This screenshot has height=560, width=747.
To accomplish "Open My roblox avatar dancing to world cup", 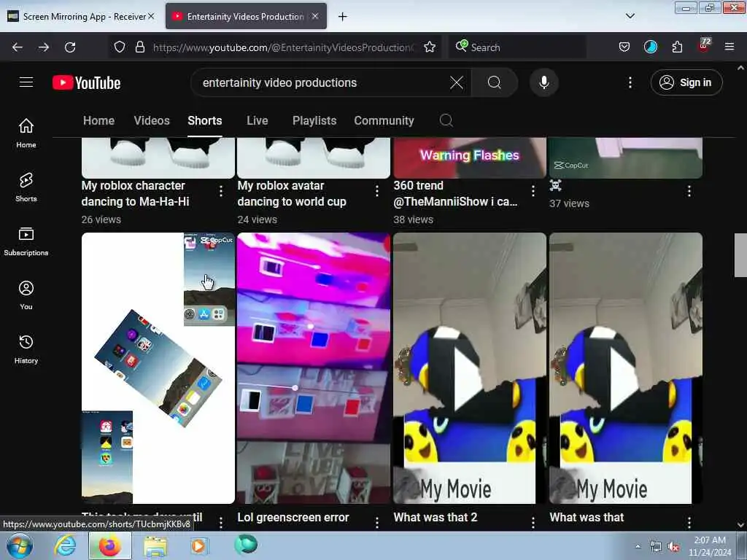I will point(292,193).
